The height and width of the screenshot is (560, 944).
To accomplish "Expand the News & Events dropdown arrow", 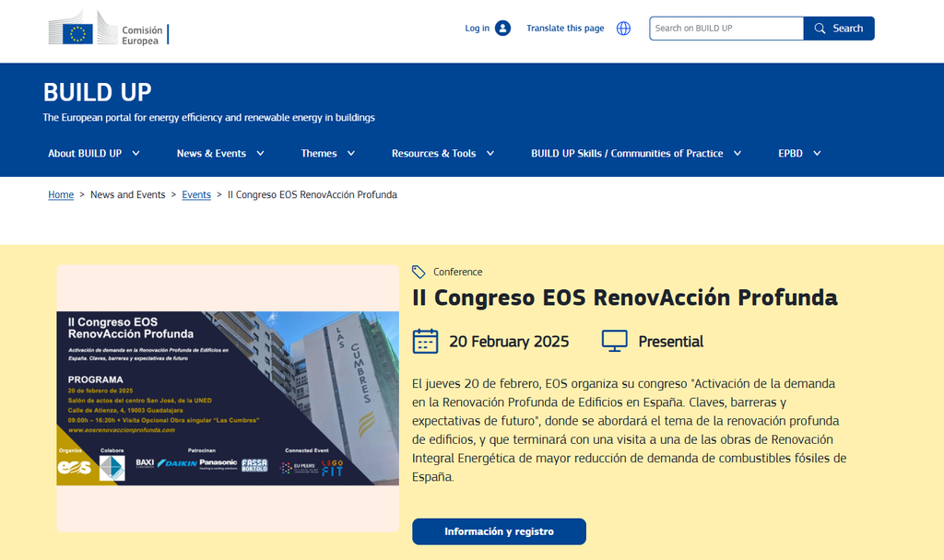I will 261,154.
